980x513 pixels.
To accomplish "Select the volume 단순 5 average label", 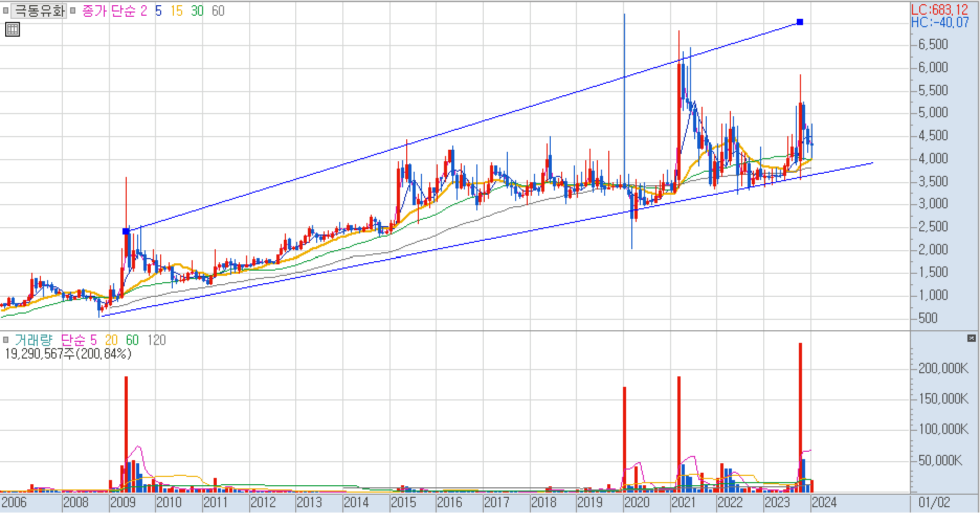I will point(79,340).
